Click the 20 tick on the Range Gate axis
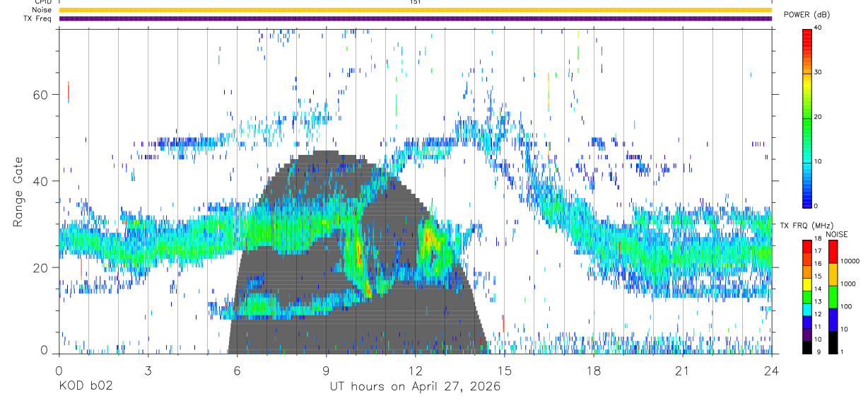The width and height of the screenshot is (868, 401). (x=42, y=267)
